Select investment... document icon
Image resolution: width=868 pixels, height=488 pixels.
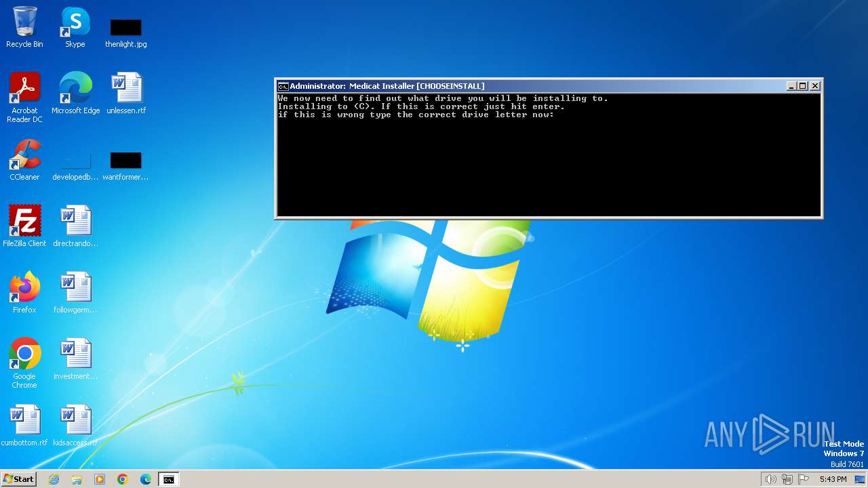pos(75,359)
